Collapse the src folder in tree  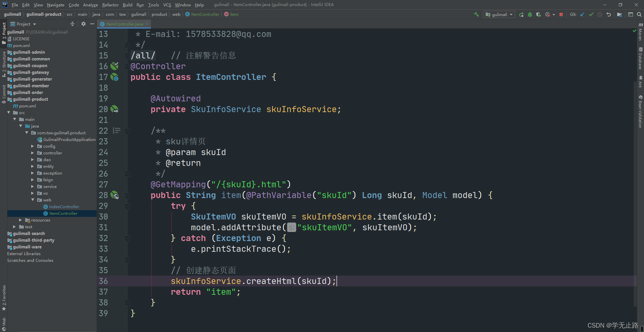9,113
